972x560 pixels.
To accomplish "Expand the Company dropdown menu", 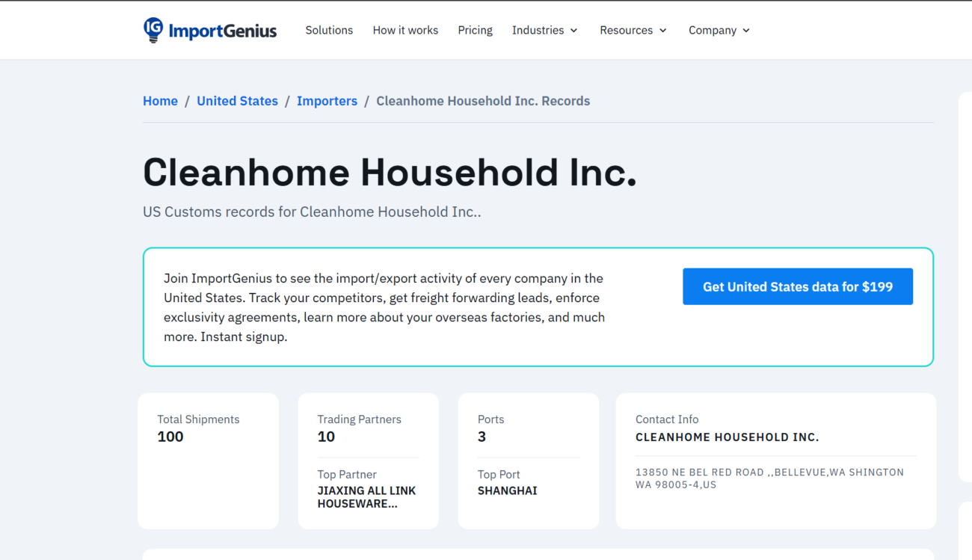I will click(x=712, y=30).
